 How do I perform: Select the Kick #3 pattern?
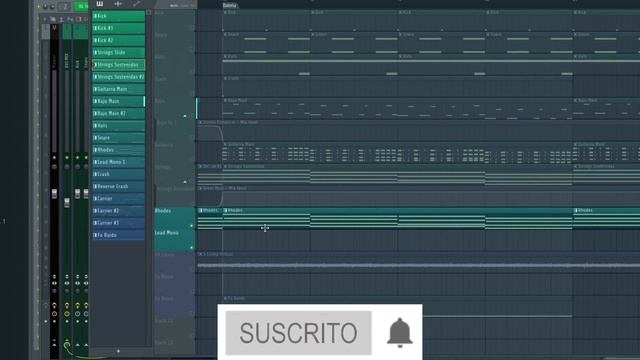[118, 28]
